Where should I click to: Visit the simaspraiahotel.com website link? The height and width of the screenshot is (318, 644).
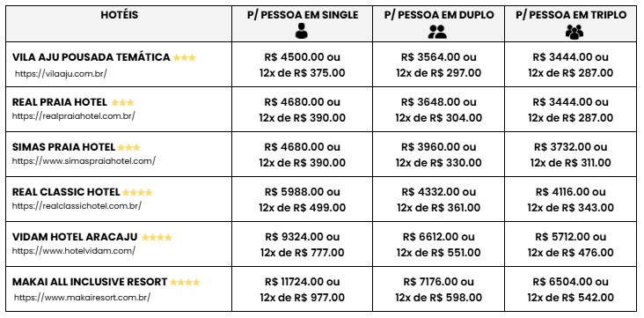point(84,161)
